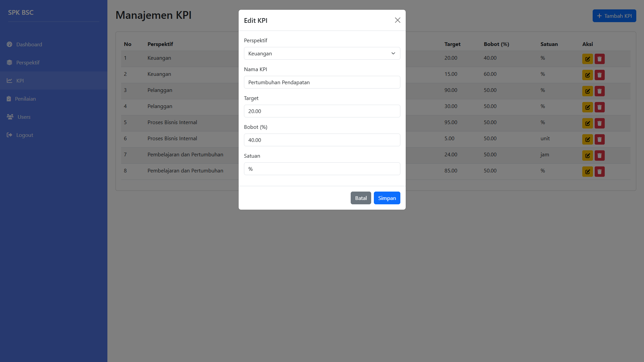Open Dashboard in the sidebar

tap(54, 44)
